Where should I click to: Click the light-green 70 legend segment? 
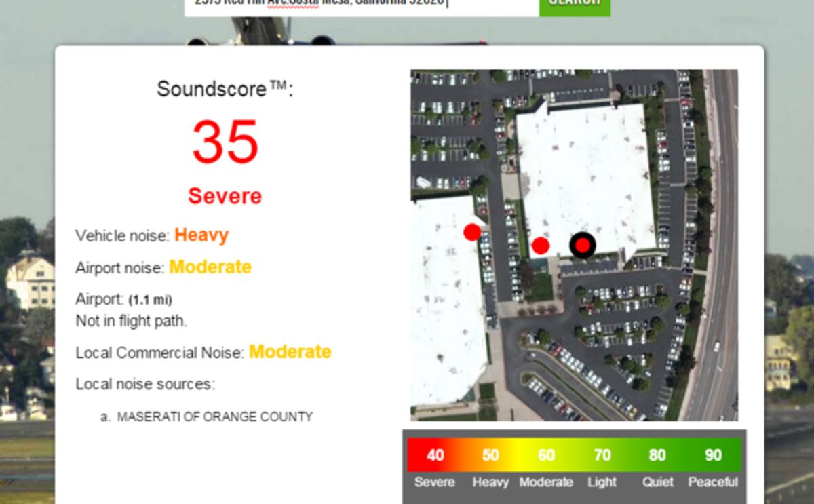[x=602, y=454]
